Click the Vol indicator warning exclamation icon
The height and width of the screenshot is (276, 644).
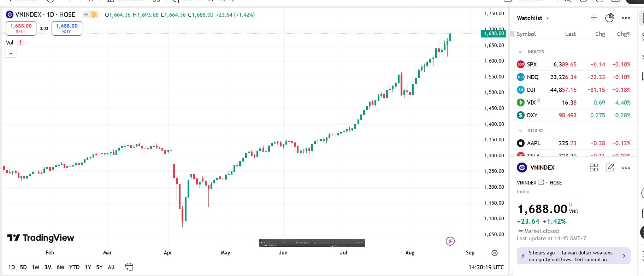tap(20, 42)
